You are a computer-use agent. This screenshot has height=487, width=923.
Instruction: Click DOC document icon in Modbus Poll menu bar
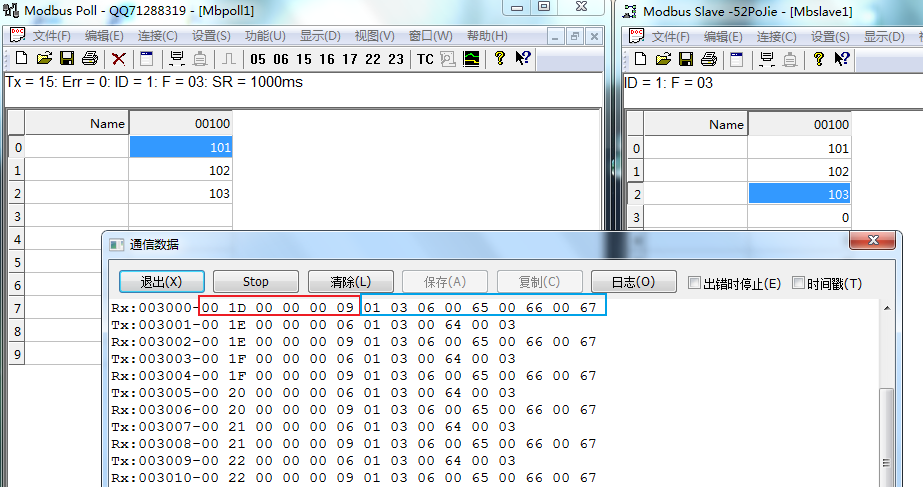pyautogui.click(x=18, y=35)
